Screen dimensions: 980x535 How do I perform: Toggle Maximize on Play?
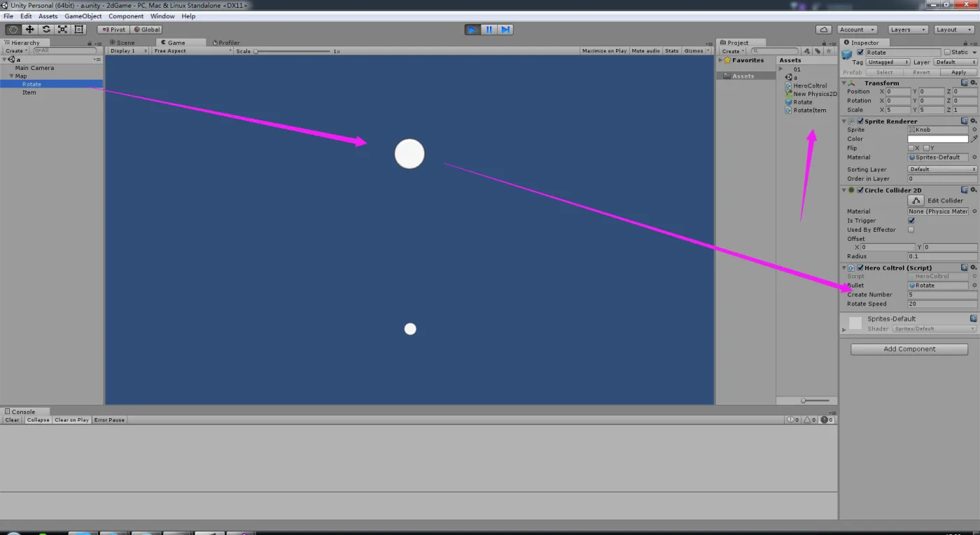click(604, 51)
